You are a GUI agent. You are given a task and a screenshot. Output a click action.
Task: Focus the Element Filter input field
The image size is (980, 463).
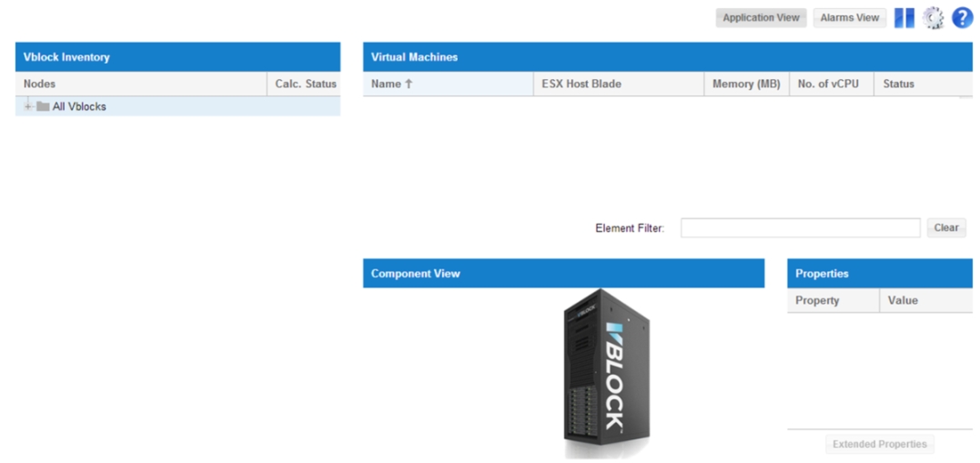[x=800, y=228]
